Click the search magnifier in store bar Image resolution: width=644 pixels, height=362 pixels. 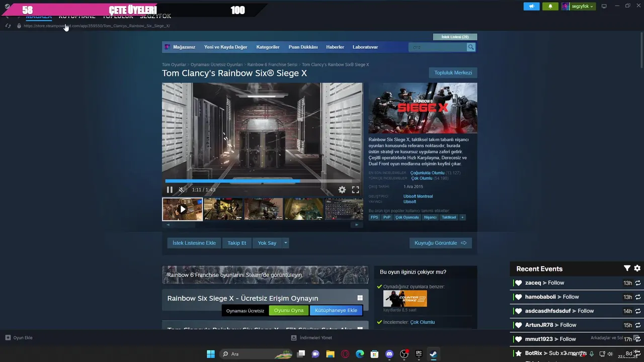pyautogui.click(x=471, y=47)
